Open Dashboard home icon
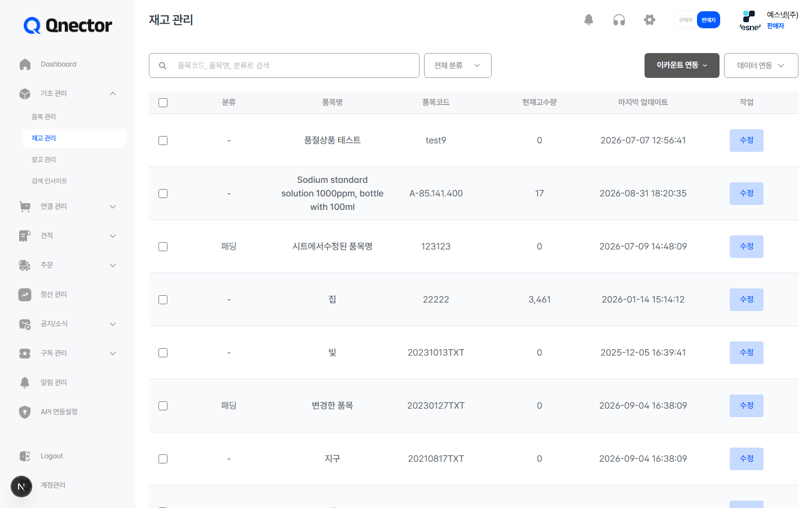The width and height of the screenshot is (812, 508). (25, 64)
